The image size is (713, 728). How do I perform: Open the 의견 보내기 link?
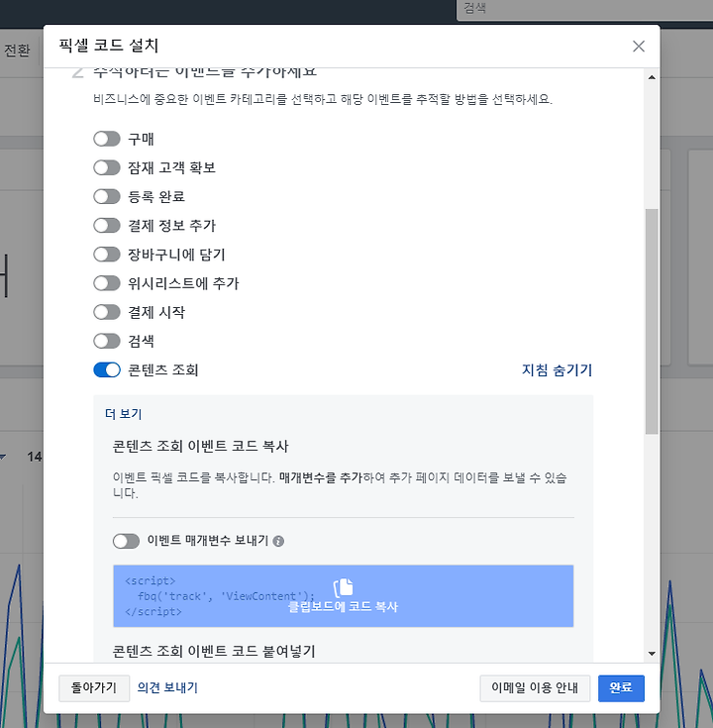coord(167,687)
